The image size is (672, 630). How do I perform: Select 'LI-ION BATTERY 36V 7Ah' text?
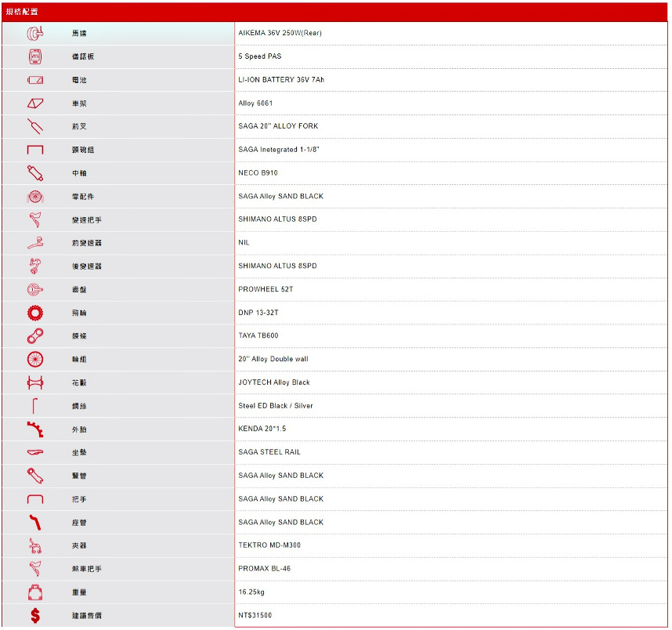point(281,80)
